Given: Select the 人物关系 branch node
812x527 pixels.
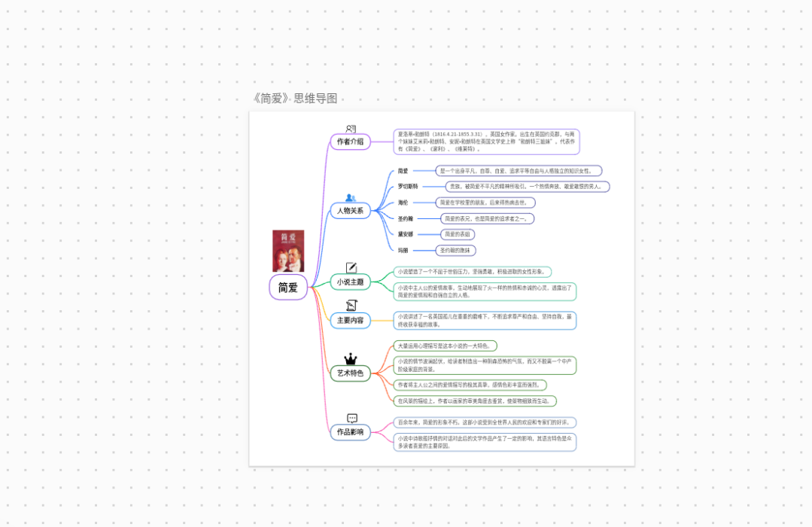Looking at the screenshot, I should pyautogui.click(x=351, y=211).
